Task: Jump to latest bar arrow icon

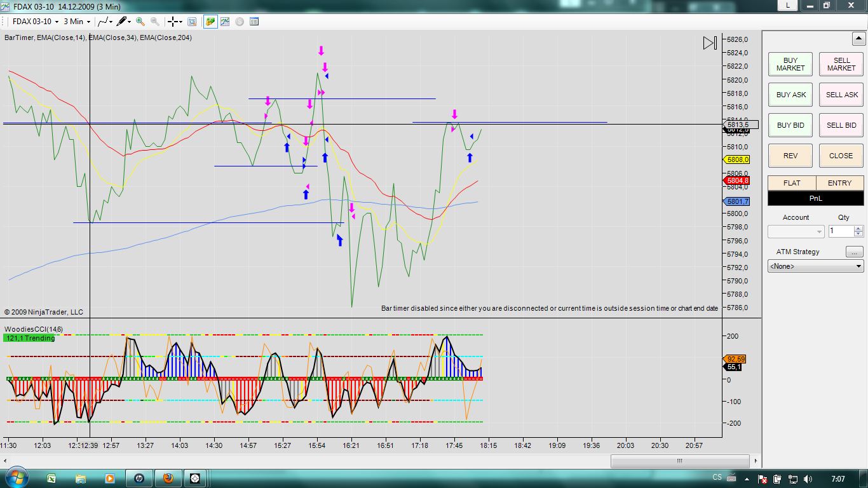Action: (x=710, y=43)
